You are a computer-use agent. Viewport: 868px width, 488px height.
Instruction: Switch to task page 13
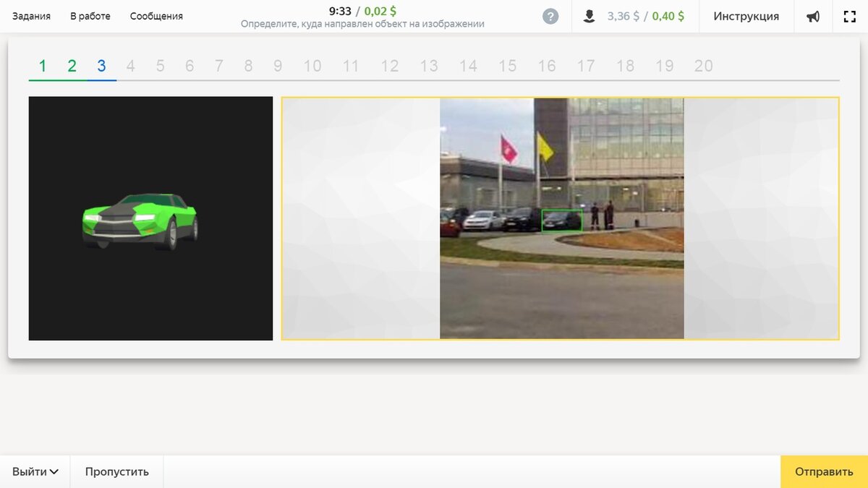(x=429, y=66)
